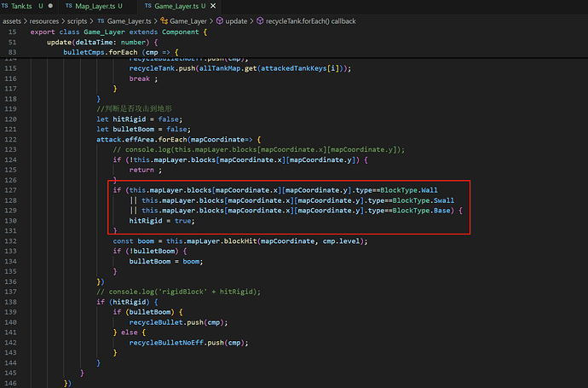Click 'BlockType.Wall' on line 127
This screenshot has width=588, height=388.
[x=409, y=190]
